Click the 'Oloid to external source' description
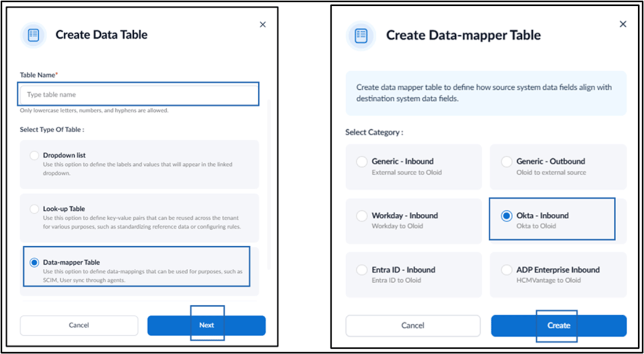Screen dimensions: 644x354 [x=551, y=173]
